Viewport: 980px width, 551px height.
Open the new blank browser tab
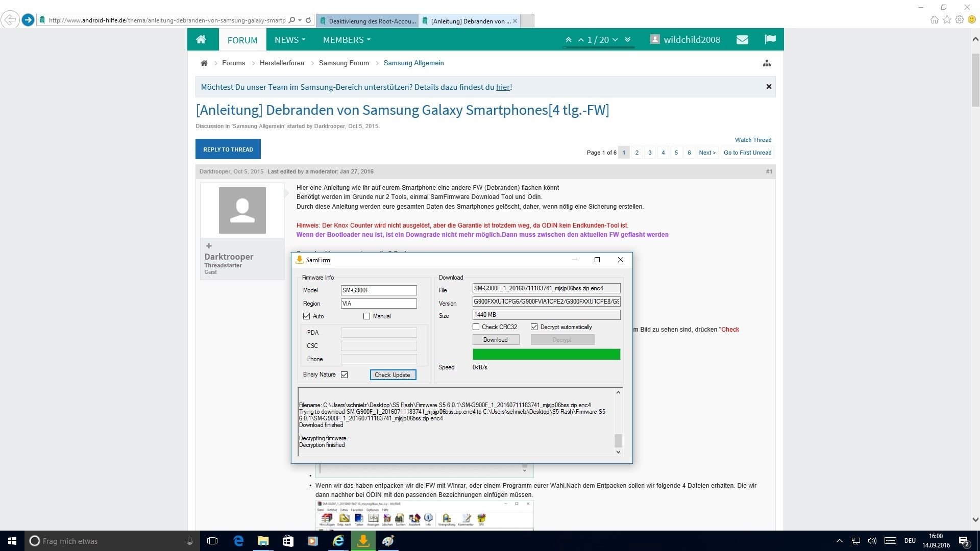pyautogui.click(x=527, y=21)
